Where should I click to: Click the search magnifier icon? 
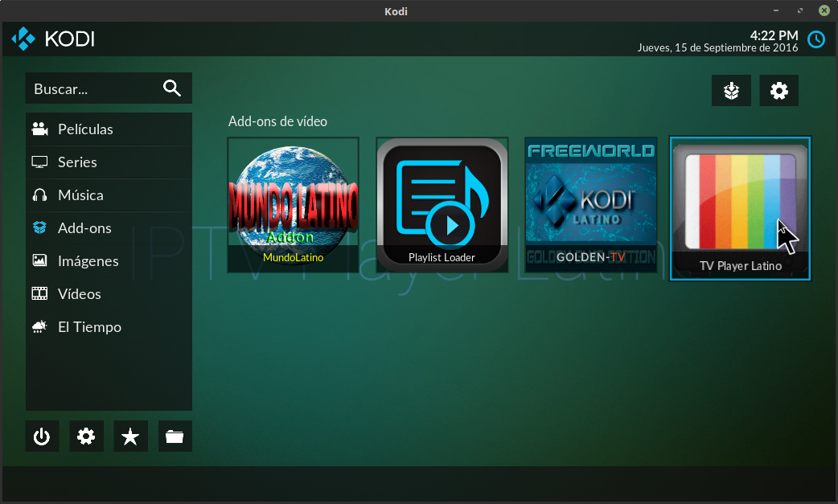(x=171, y=88)
